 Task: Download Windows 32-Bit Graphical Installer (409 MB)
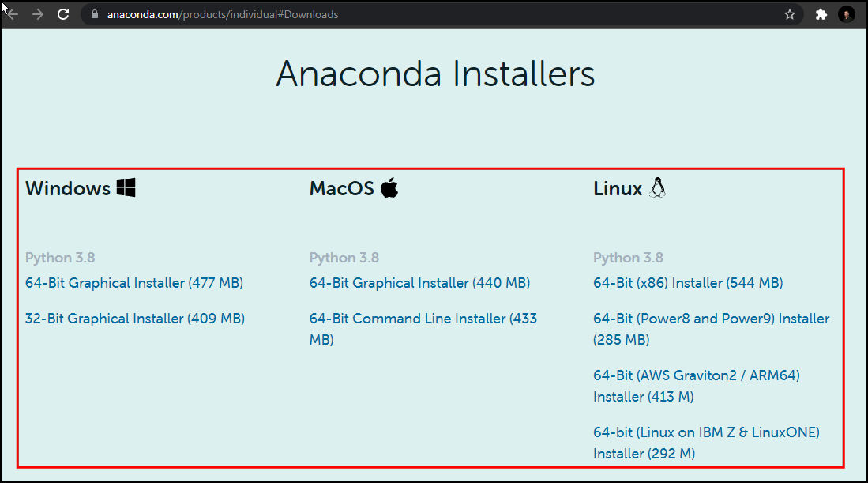tap(135, 319)
